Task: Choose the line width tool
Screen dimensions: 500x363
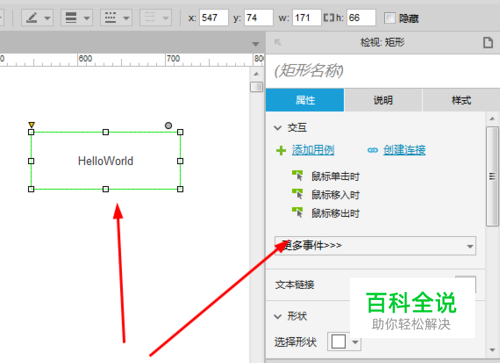Action: click(x=71, y=18)
